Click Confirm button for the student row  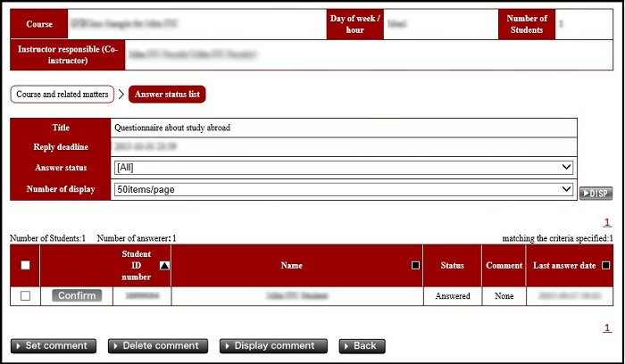point(77,295)
